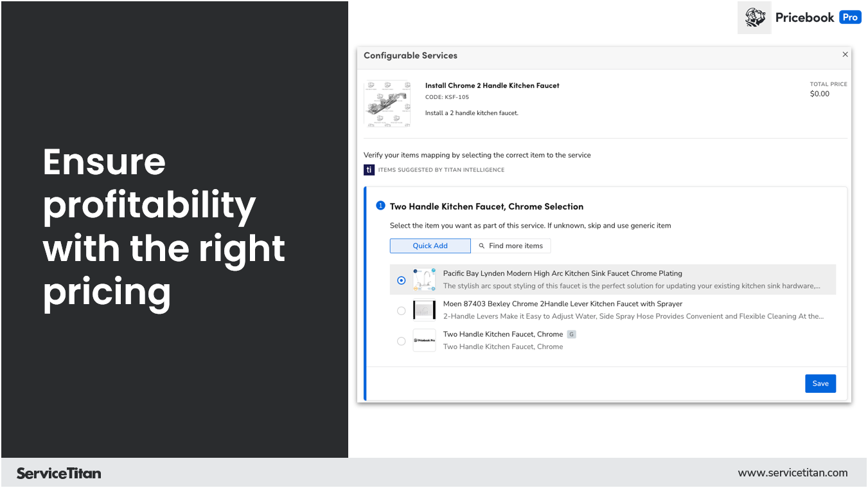Click the '2-Handle Levers Make it Easy' description line
This screenshot has width=868, height=488.
[x=633, y=316]
